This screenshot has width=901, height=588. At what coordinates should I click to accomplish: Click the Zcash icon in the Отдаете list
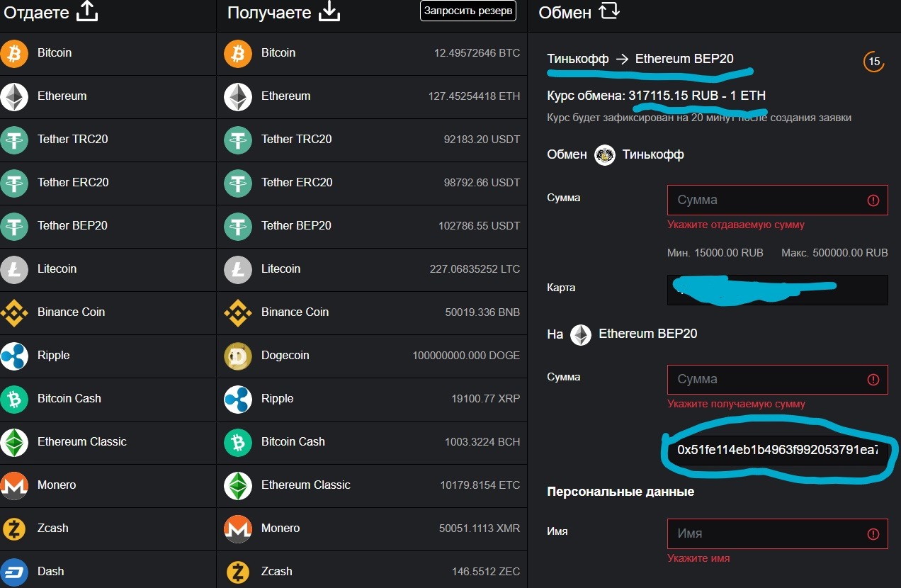tap(14, 528)
